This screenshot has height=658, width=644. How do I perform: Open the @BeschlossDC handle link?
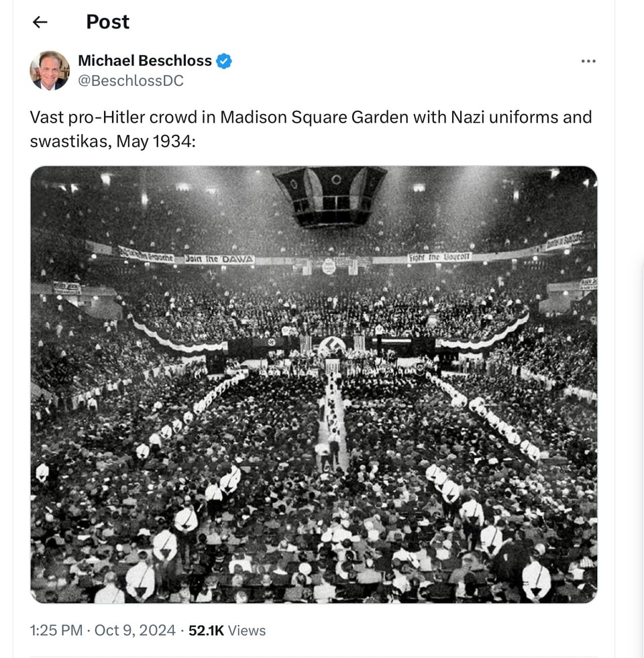click(x=131, y=80)
